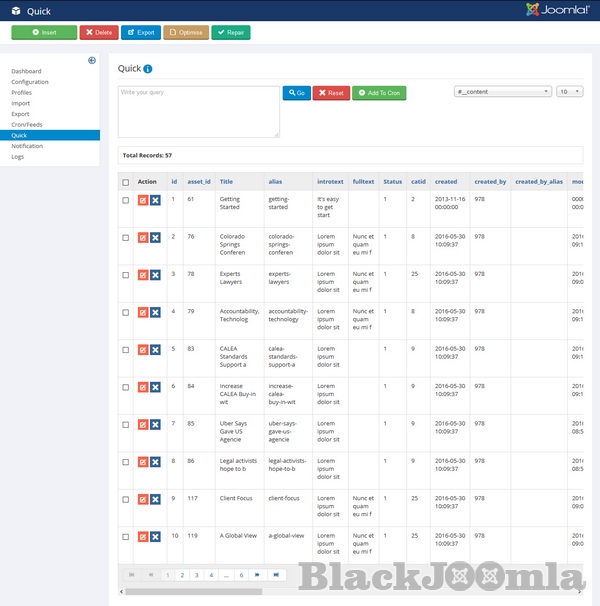Click the delete icon for A Global View row
Viewport: 600px width, 606px height.
pos(155,534)
